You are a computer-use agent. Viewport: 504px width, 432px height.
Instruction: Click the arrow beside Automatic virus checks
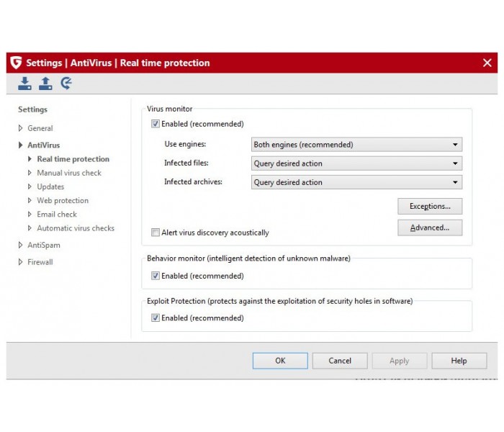[30, 228]
